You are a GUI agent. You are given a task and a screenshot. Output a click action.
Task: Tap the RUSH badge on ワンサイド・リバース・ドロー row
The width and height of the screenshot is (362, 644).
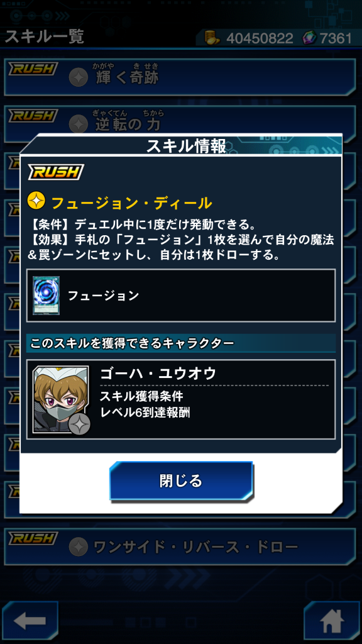(x=33, y=538)
